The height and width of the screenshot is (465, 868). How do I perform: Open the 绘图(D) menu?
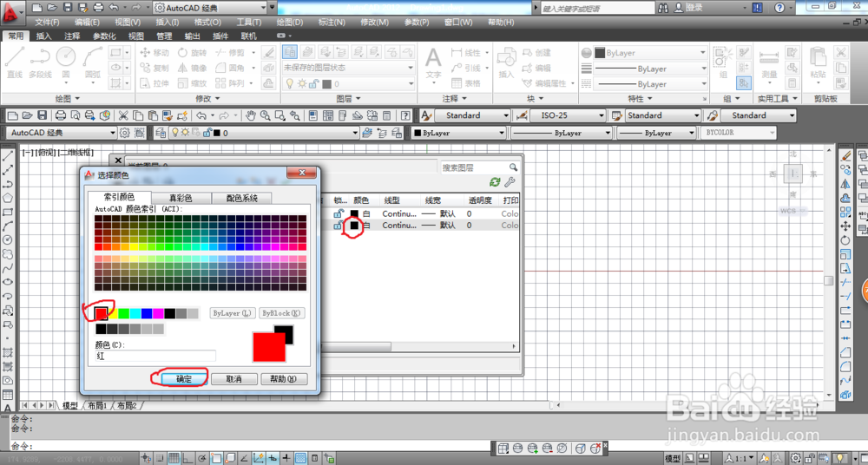(290, 23)
